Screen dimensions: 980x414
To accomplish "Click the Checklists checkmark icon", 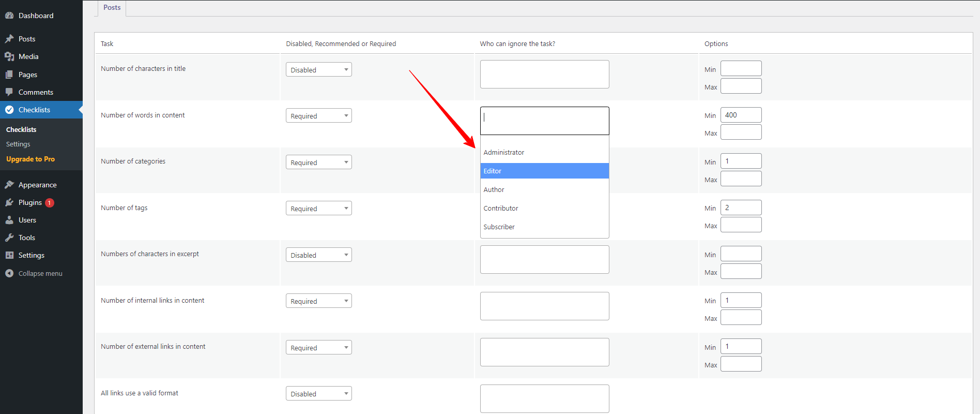I will point(9,110).
